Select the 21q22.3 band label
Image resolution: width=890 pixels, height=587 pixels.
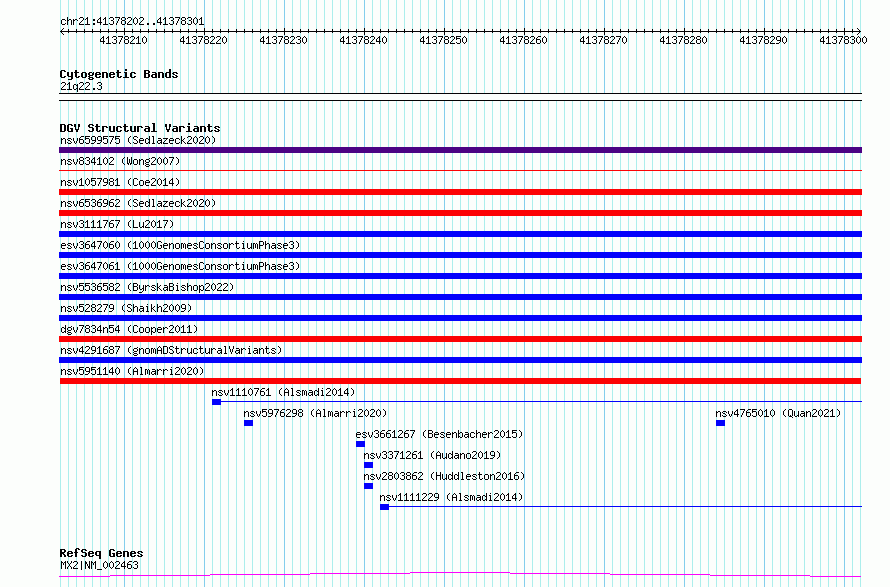(x=81, y=86)
